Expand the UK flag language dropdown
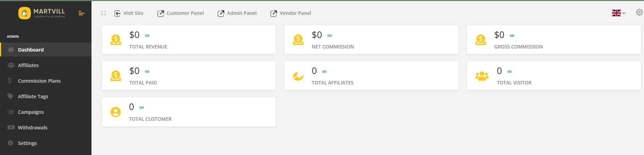644x155 pixels. coord(618,13)
